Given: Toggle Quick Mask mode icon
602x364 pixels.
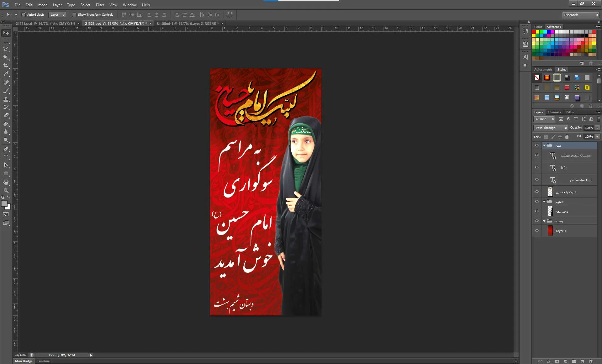Looking at the screenshot, I should pos(6,214).
